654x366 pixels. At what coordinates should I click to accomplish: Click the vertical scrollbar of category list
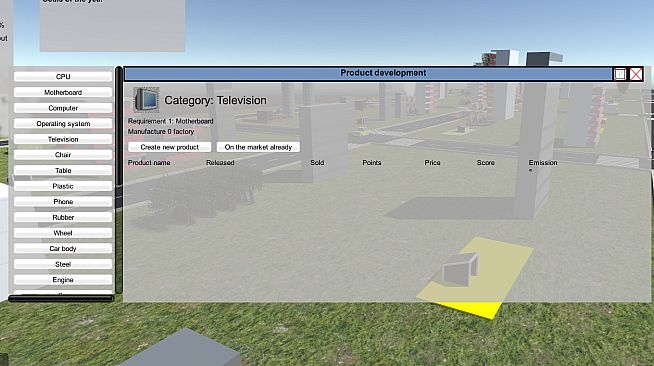click(x=119, y=179)
